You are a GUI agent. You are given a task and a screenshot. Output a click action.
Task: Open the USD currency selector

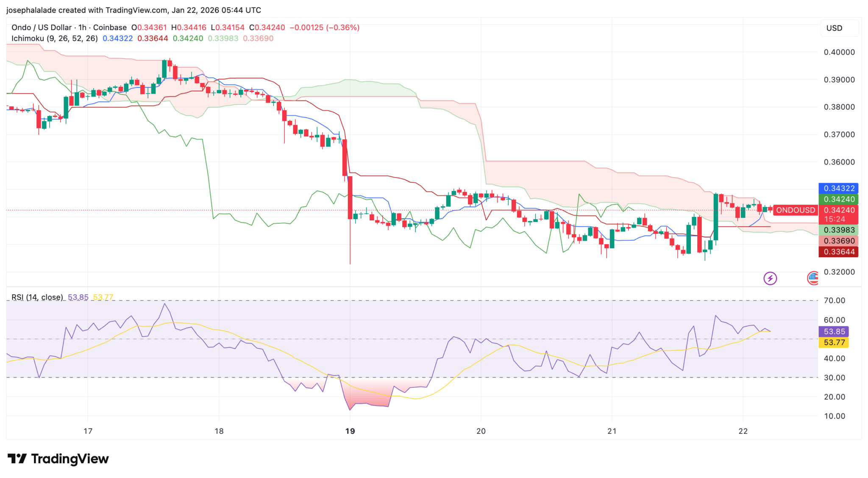click(835, 28)
